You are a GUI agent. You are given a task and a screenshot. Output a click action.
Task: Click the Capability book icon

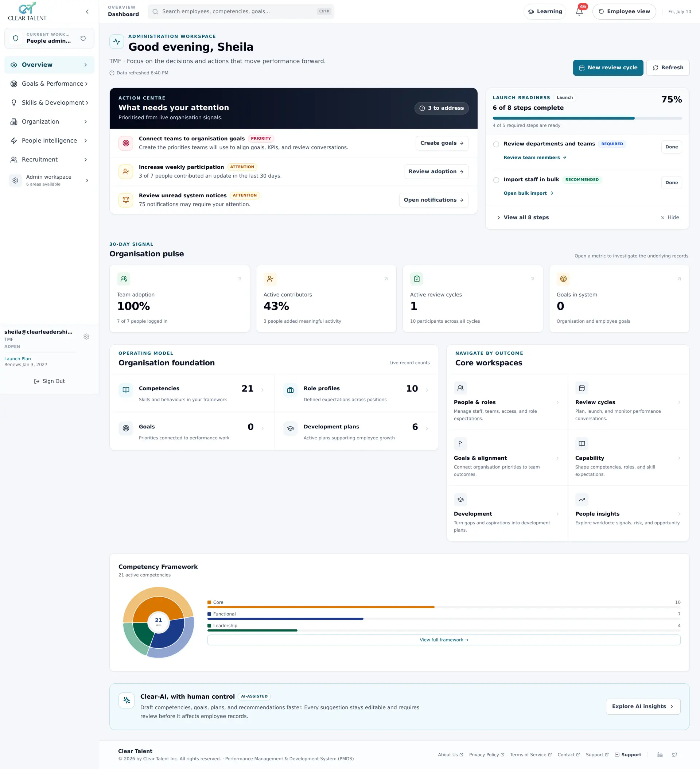pyautogui.click(x=582, y=444)
